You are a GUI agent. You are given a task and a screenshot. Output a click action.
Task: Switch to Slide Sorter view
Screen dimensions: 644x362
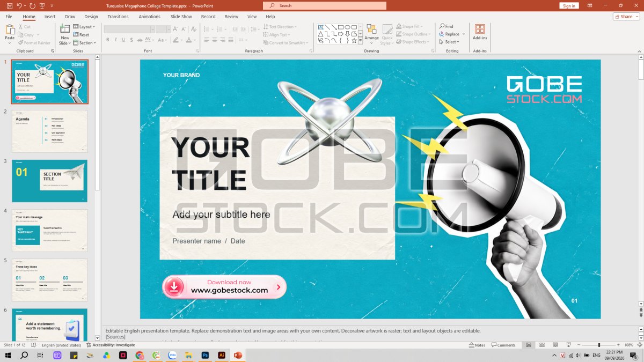point(542,345)
